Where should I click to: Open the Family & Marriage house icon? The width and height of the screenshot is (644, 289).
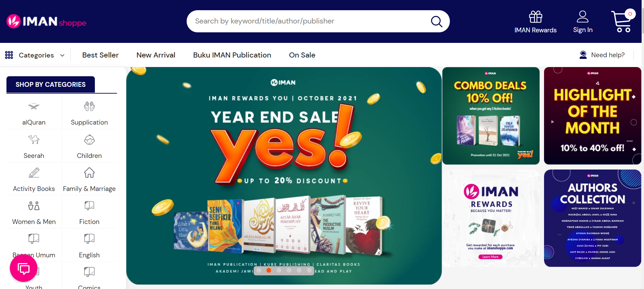tap(89, 173)
